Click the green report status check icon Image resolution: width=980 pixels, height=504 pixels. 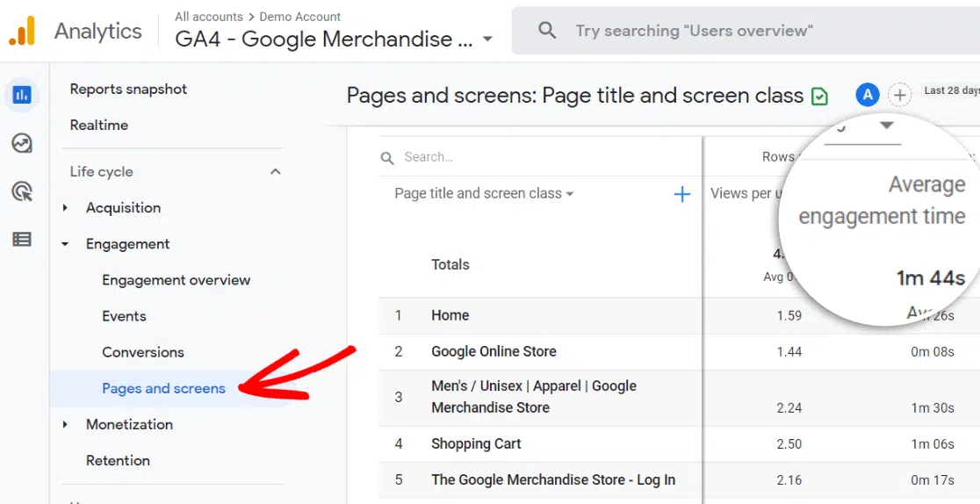point(819,96)
